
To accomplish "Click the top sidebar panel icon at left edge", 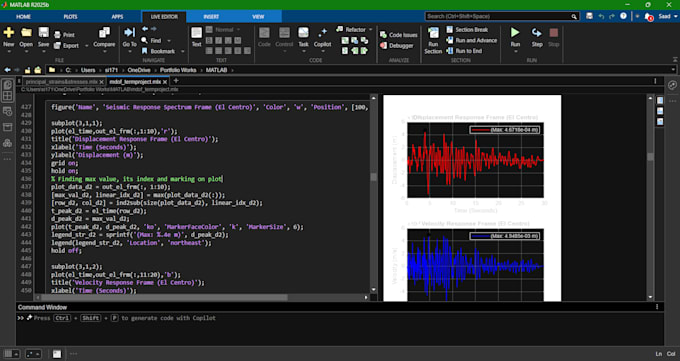I will [7, 85].
